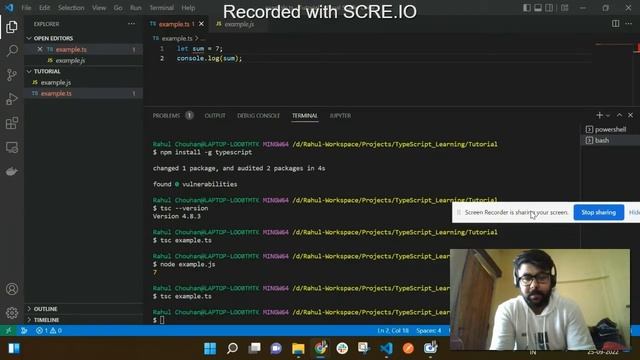Switch to the Output panel tab
This screenshot has height=360, width=640.
point(215,116)
